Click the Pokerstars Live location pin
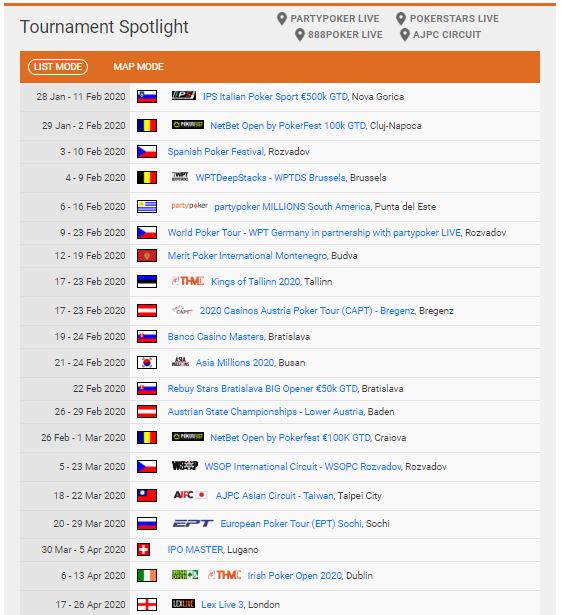561x615 pixels. point(401,18)
